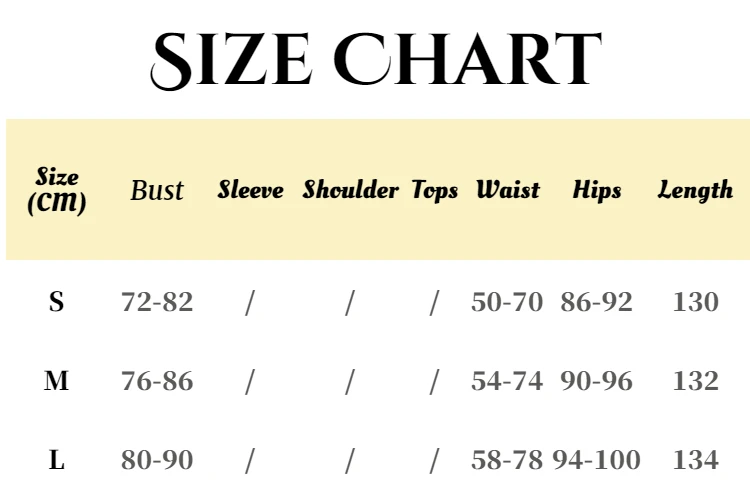Click hips value 86-92
The image size is (750, 500).
596,302
